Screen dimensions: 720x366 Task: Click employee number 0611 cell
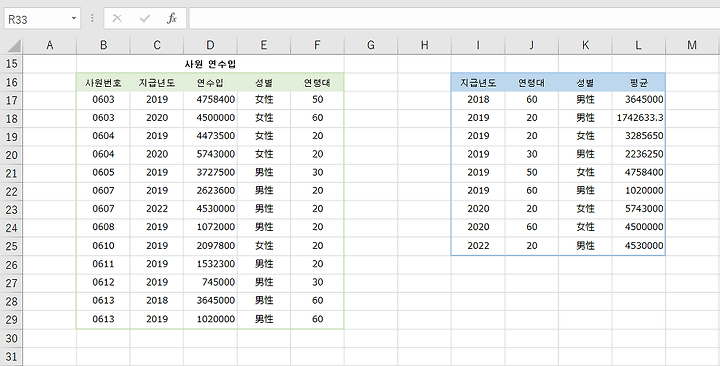(x=103, y=264)
